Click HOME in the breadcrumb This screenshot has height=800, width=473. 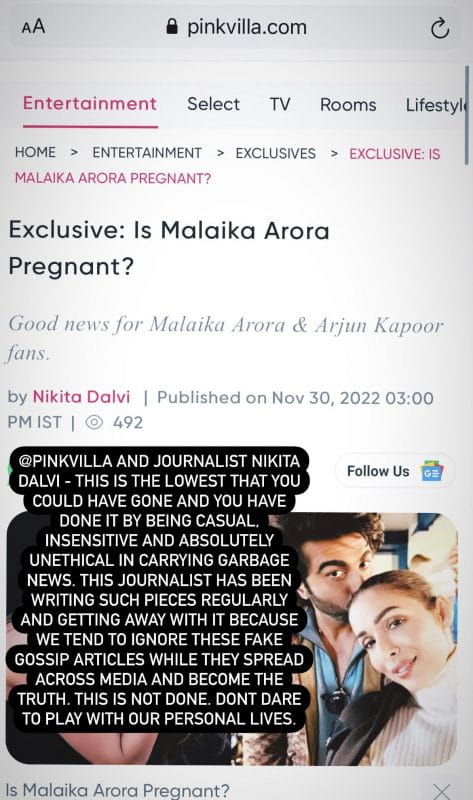35,152
